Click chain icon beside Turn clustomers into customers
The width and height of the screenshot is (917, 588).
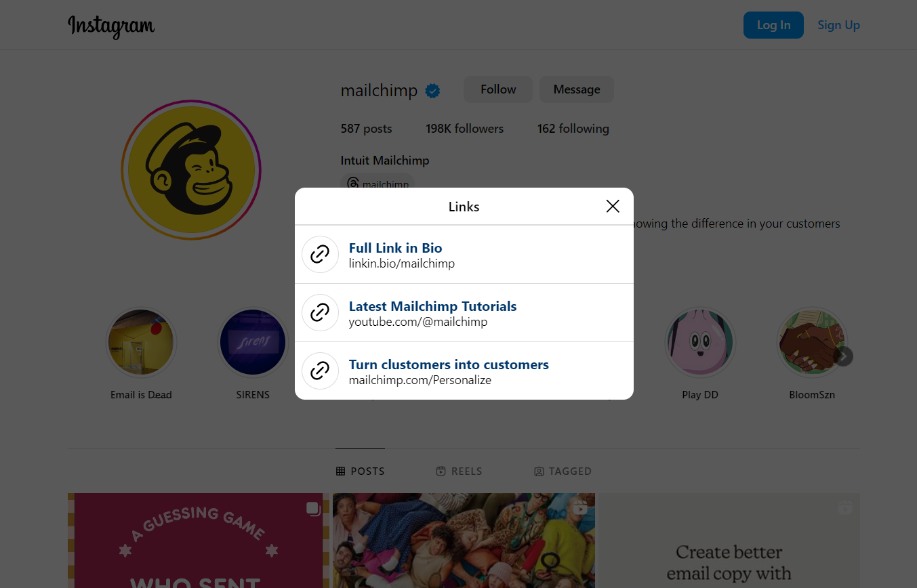pos(320,371)
